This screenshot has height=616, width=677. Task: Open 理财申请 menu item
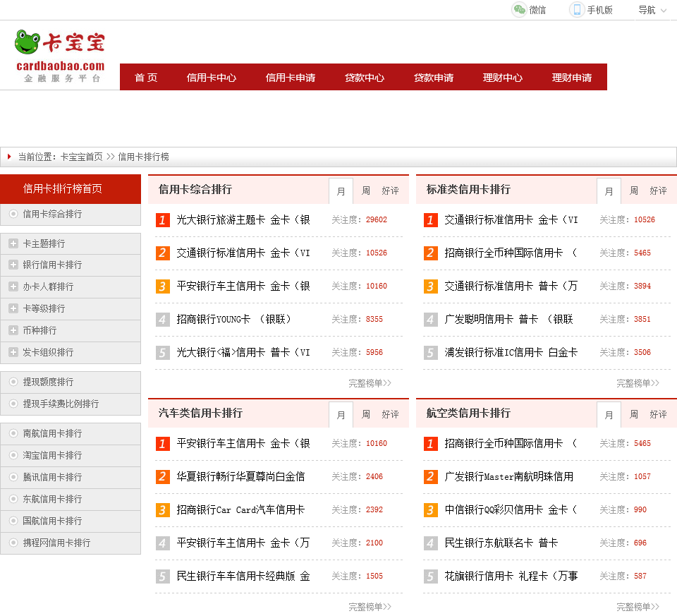click(572, 78)
